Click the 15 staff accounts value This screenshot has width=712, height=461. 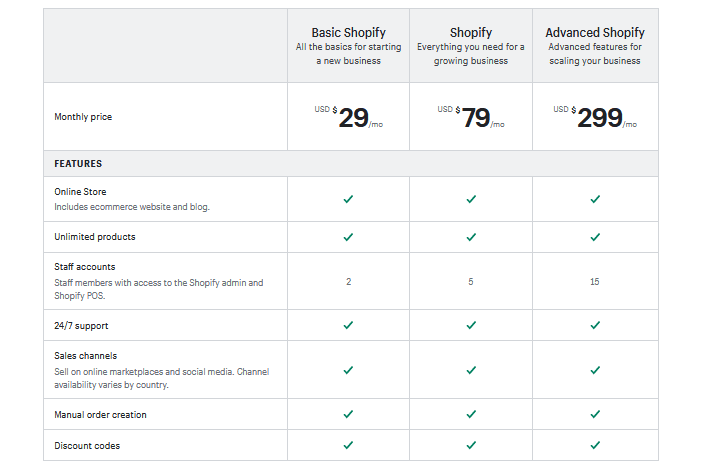tap(594, 282)
